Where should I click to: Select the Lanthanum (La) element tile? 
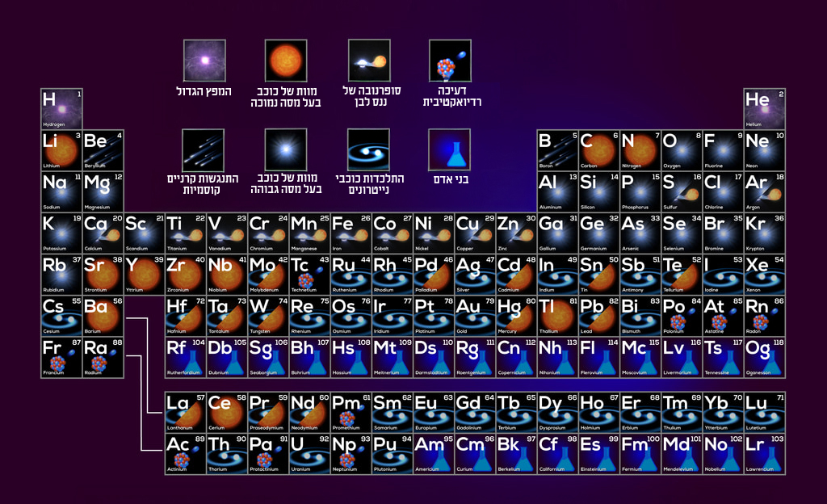[186, 412]
